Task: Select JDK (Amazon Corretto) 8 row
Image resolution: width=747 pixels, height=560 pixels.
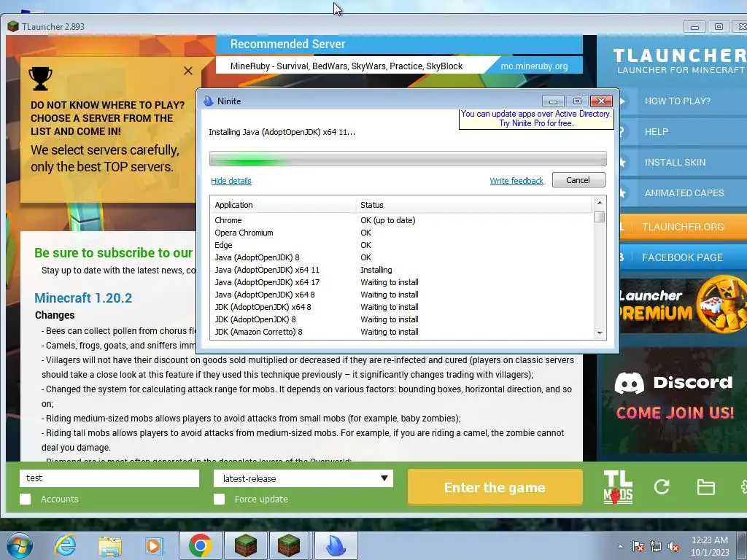Action: pos(403,332)
